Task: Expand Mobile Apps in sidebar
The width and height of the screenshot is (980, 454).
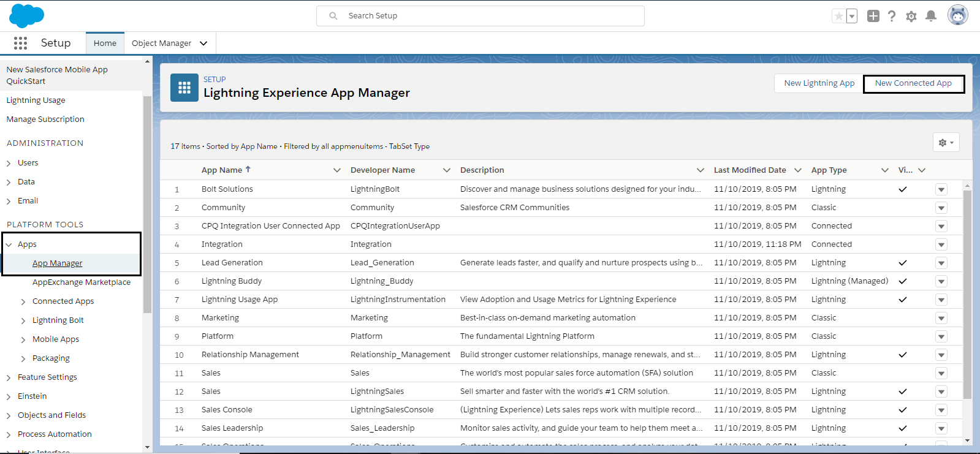Action: coord(23,339)
